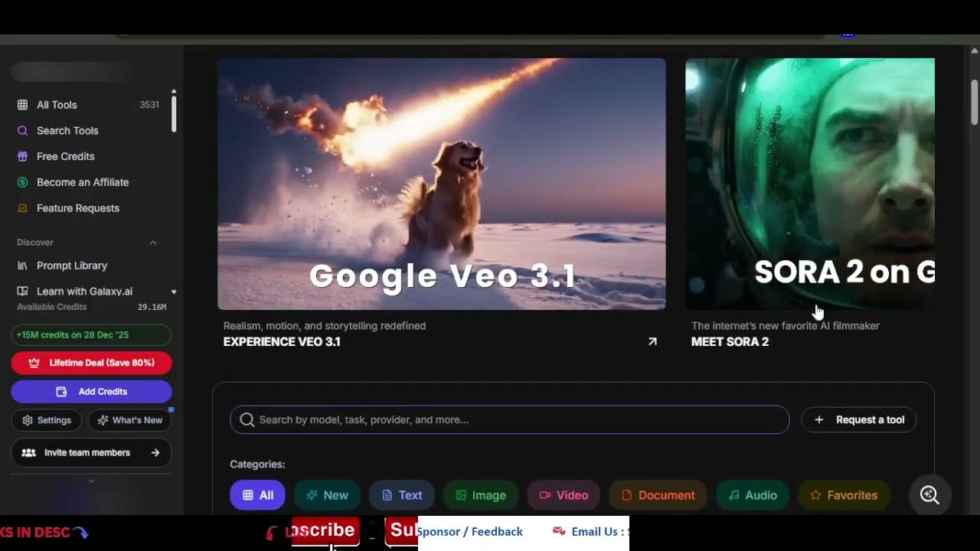Click the Available Credits 29.16M value
The image size is (980, 551).
152,307
